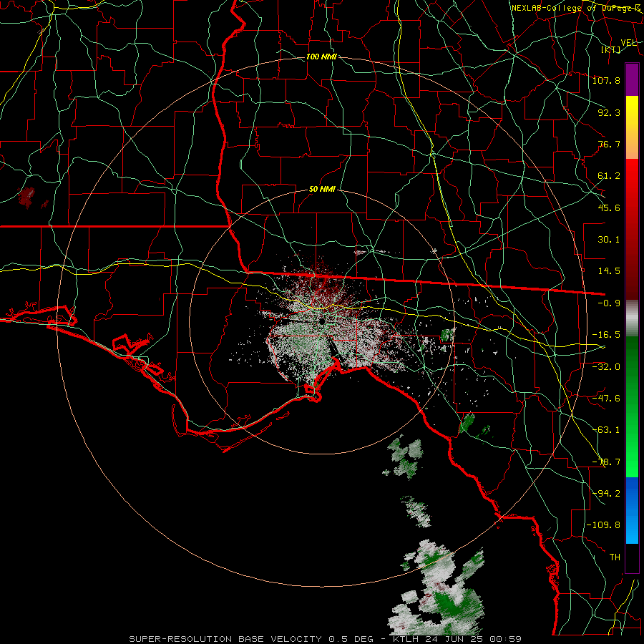Click the KTLH radar site dot
Viewport: 644px width, 644px height.
pos(321,321)
